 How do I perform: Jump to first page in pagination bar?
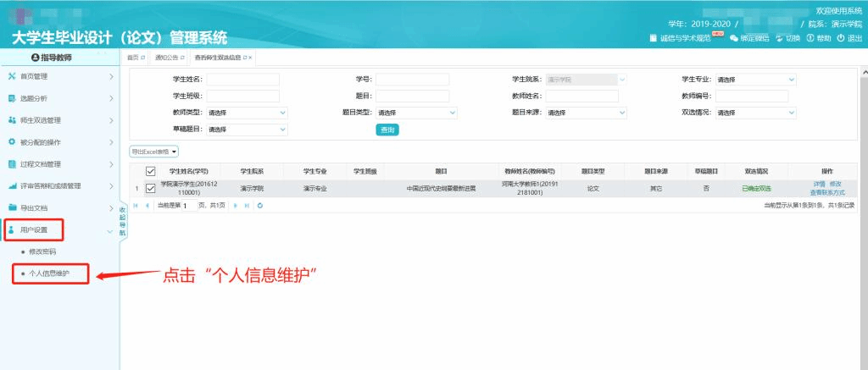135,205
